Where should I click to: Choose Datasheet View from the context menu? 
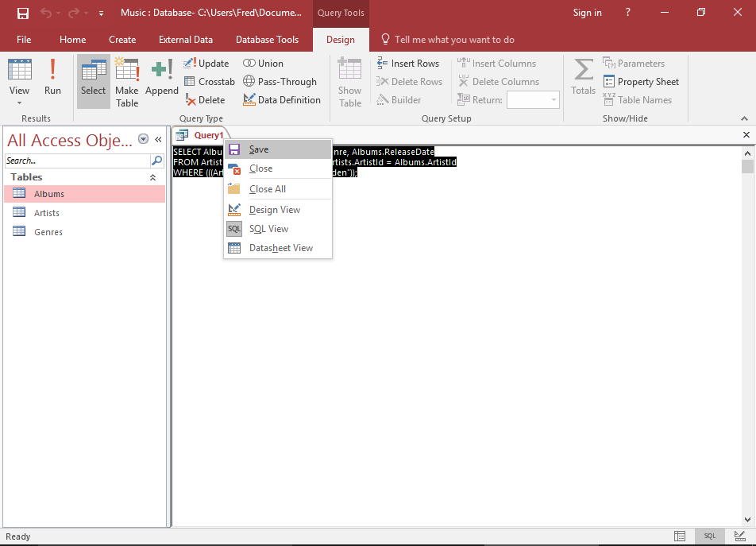pyautogui.click(x=278, y=248)
